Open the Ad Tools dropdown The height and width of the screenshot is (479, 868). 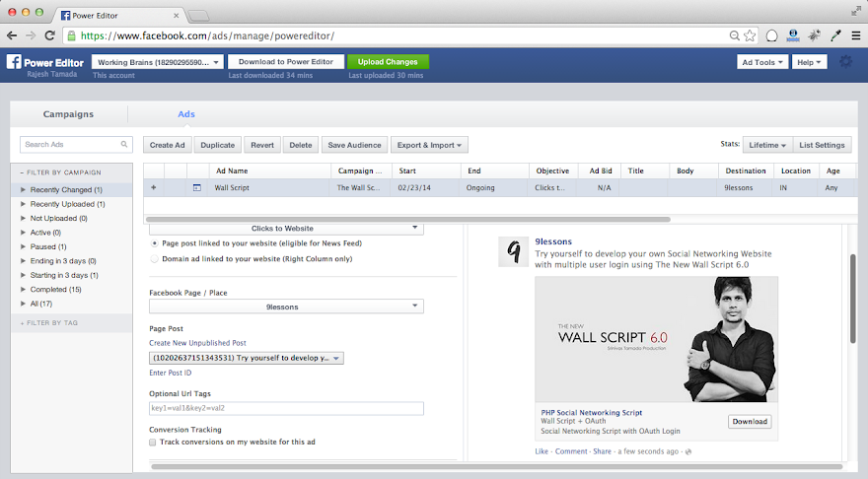pyautogui.click(x=762, y=62)
